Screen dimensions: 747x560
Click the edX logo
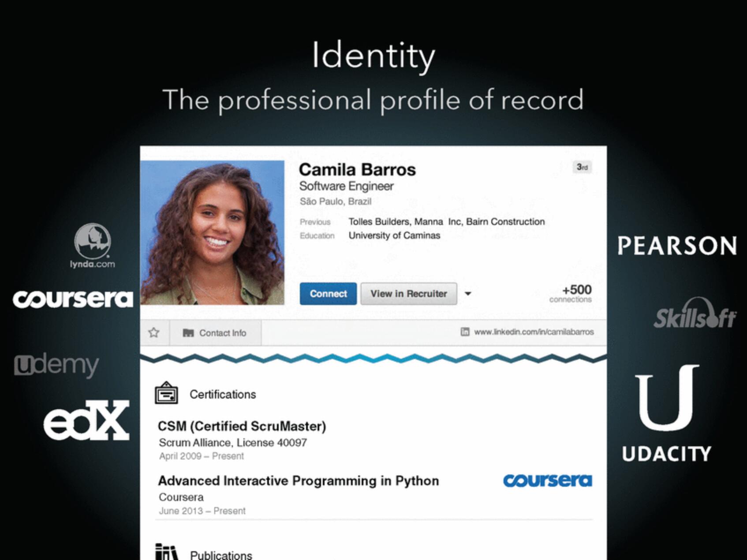[86, 420]
